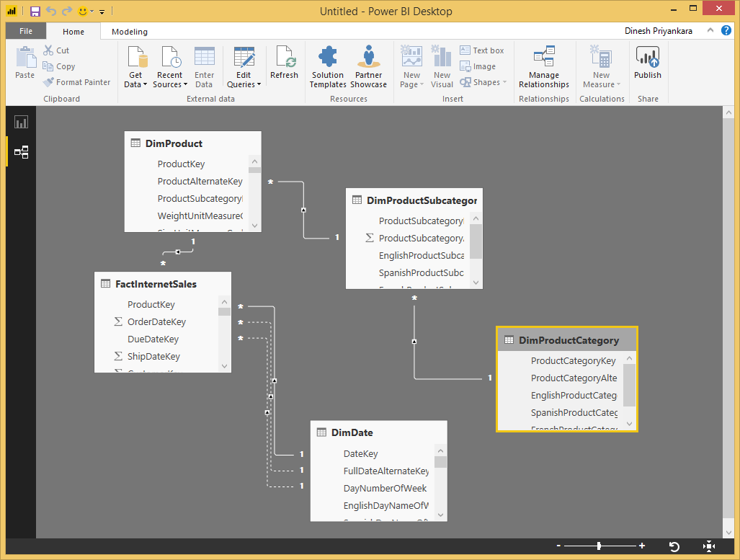Viewport: 740px width, 560px height.
Task: Select the Relationships view sidebar icon
Action: pyautogui.click(x=21, y=152)
